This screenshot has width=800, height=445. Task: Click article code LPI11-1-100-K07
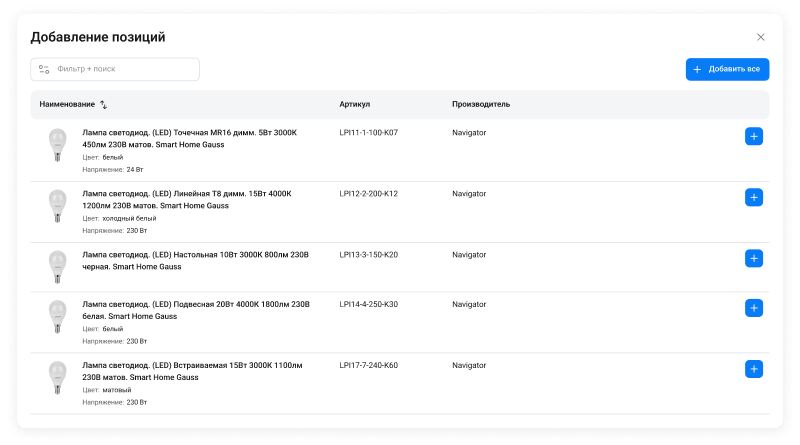(369, 132)
